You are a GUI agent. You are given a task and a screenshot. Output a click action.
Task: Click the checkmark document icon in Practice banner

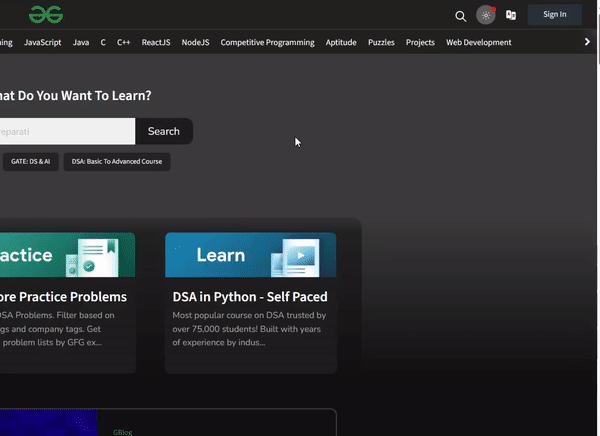tap(89, 265)
